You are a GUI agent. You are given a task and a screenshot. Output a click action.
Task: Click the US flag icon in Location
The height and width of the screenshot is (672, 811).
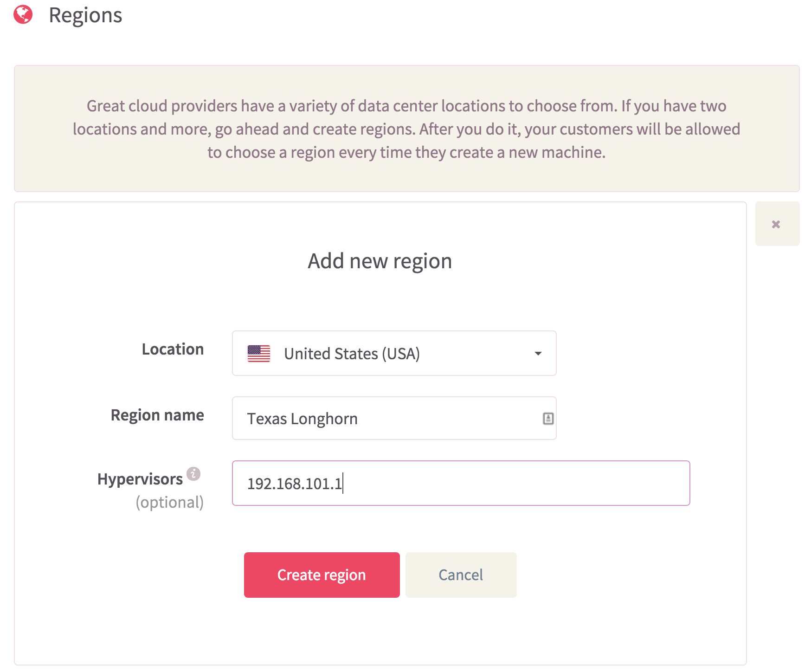(259, 354)
